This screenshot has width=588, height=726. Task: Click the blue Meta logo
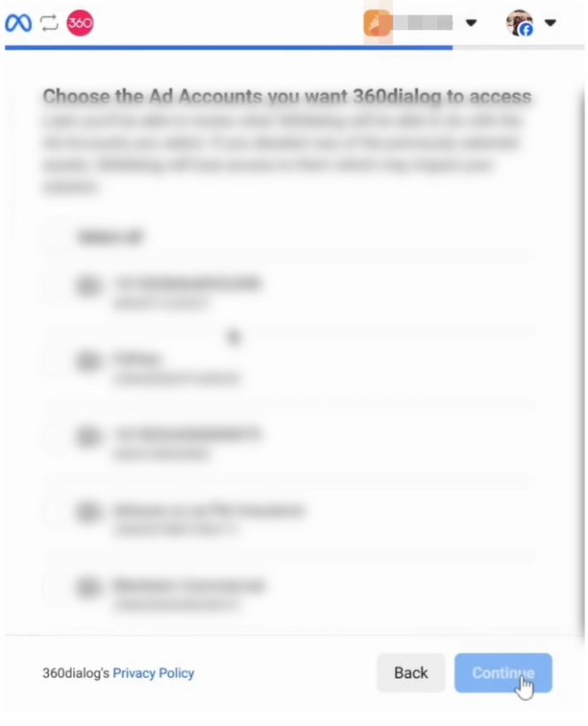tap(18, 23)
